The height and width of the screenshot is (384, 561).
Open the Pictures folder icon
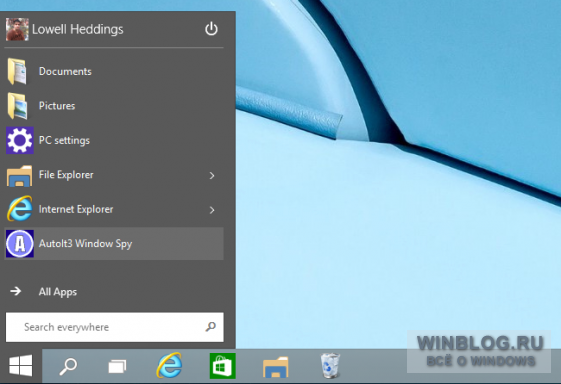[18, 106]
